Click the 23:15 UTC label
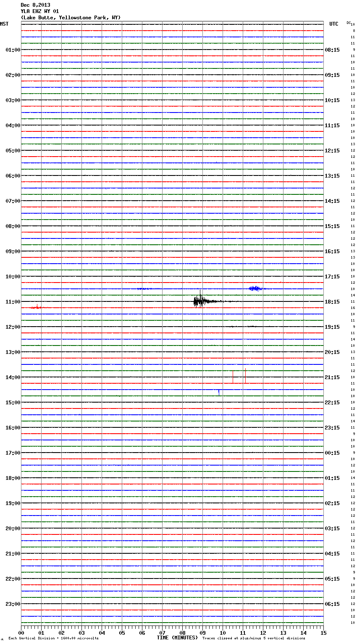 pos(332,428)
